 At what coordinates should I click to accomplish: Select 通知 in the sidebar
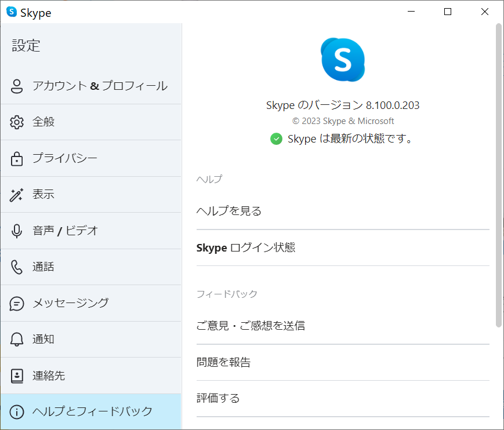[x=91, y=340]
